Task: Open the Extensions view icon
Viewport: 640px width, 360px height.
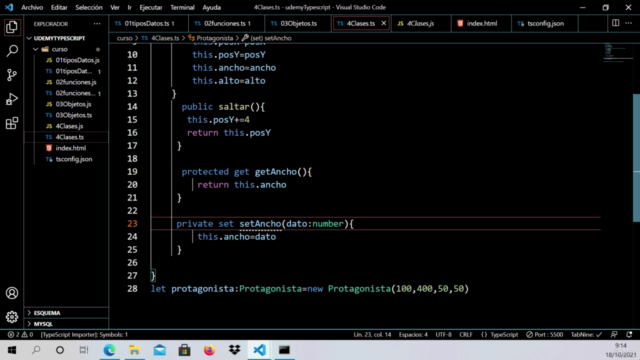Action: (12, 123)
